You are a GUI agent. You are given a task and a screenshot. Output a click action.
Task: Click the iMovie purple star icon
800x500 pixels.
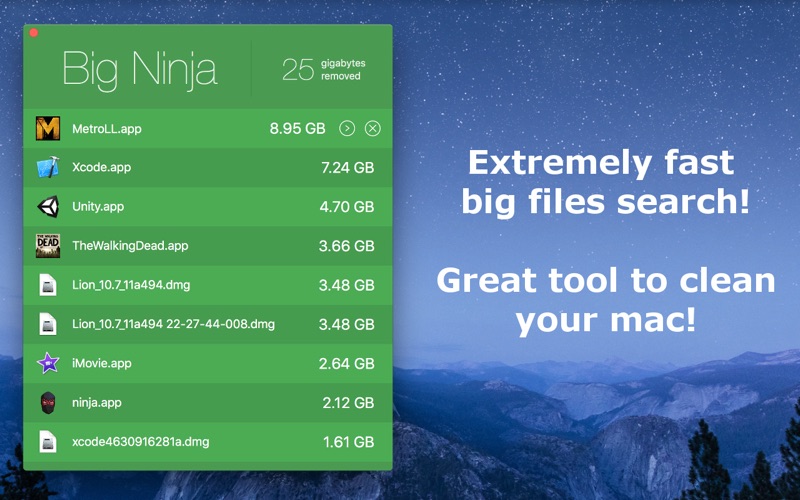coord(48,363)
